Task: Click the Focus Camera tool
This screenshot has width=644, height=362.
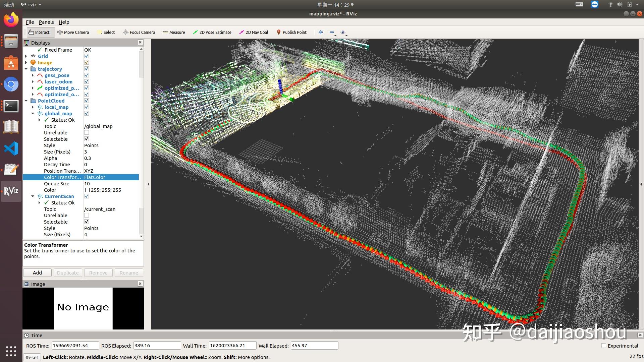Action: pos(139,32)
